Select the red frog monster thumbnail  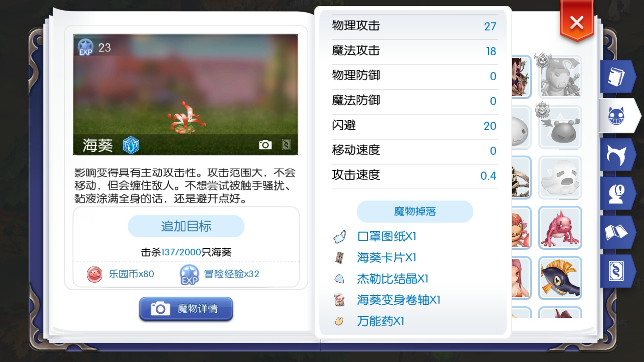tap(560, 228)
